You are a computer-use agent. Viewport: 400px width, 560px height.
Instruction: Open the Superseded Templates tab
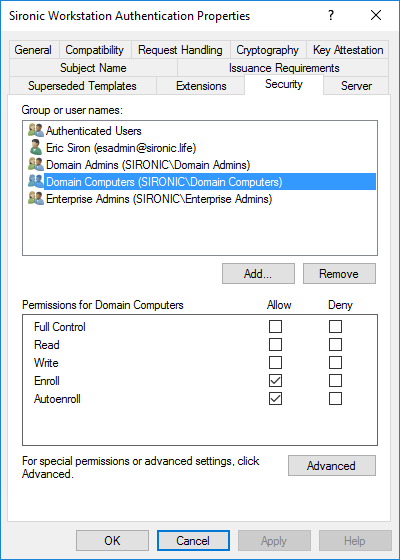click(x=82, y=86)
